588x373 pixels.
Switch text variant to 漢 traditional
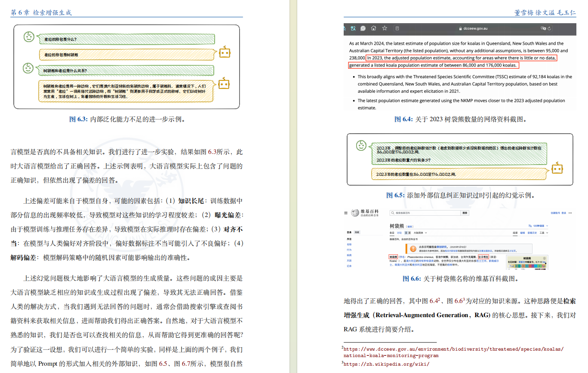[408, 233]
